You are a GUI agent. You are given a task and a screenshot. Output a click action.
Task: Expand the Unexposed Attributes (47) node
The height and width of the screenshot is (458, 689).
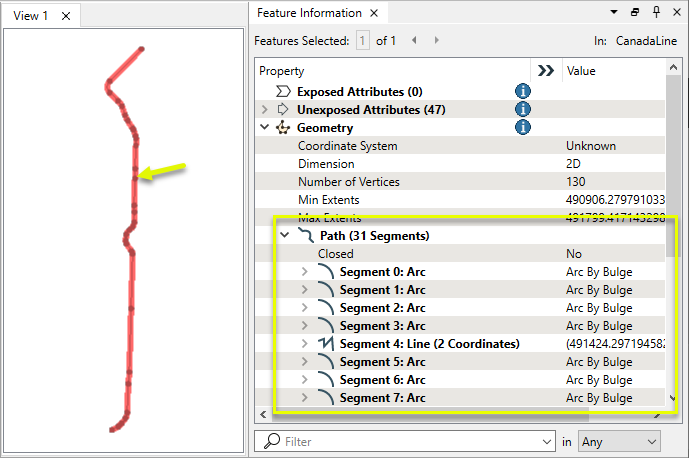(265, 110)
